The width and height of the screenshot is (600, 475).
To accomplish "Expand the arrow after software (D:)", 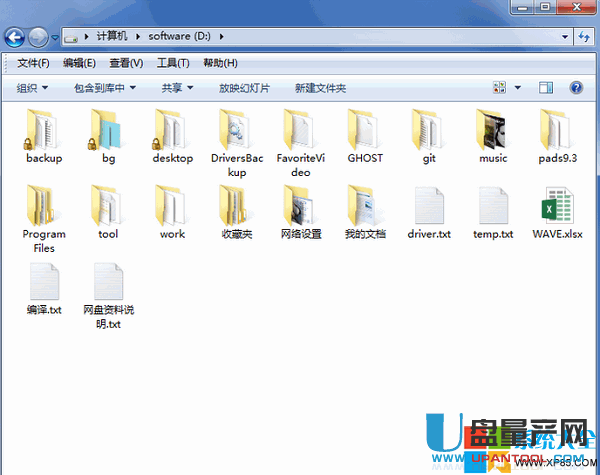I will (x=222, y=36).
